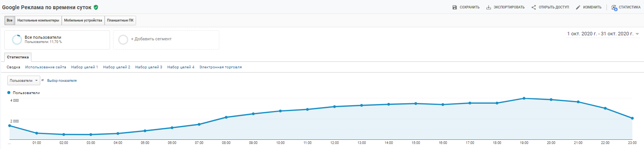Select the 'Все' device filter

click(10, 20)
